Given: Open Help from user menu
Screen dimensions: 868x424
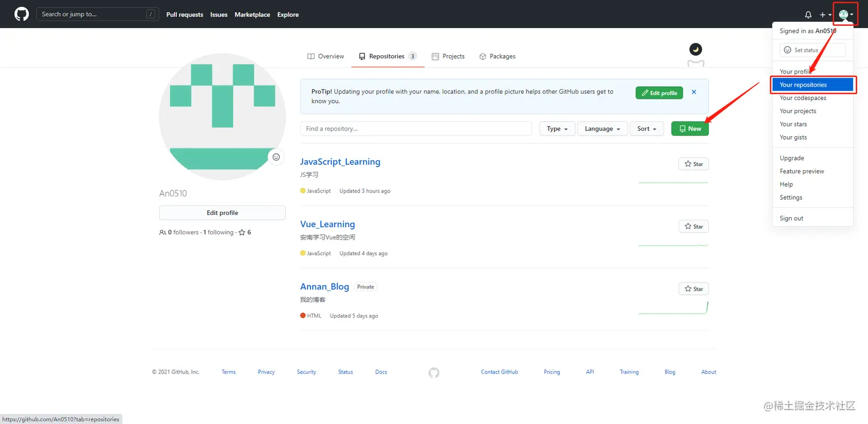Looking at the screenshot, I should point(812,184).
